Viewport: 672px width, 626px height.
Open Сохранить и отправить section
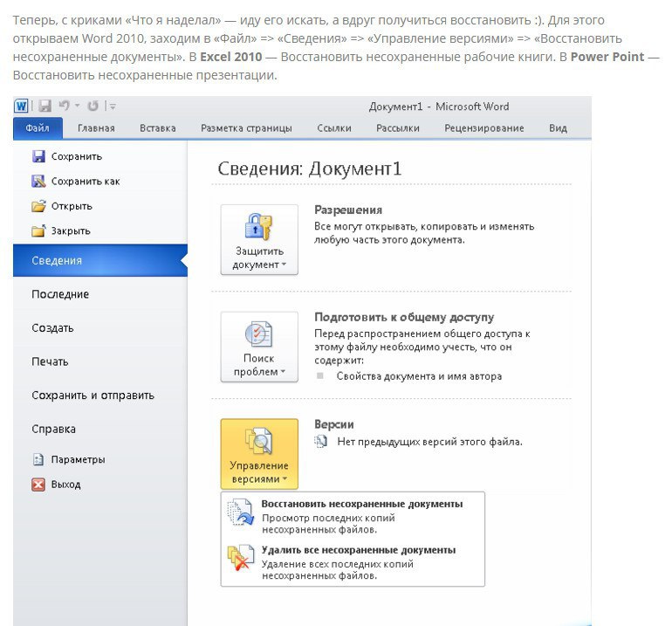pyautogui.click(x=93, y=396)
